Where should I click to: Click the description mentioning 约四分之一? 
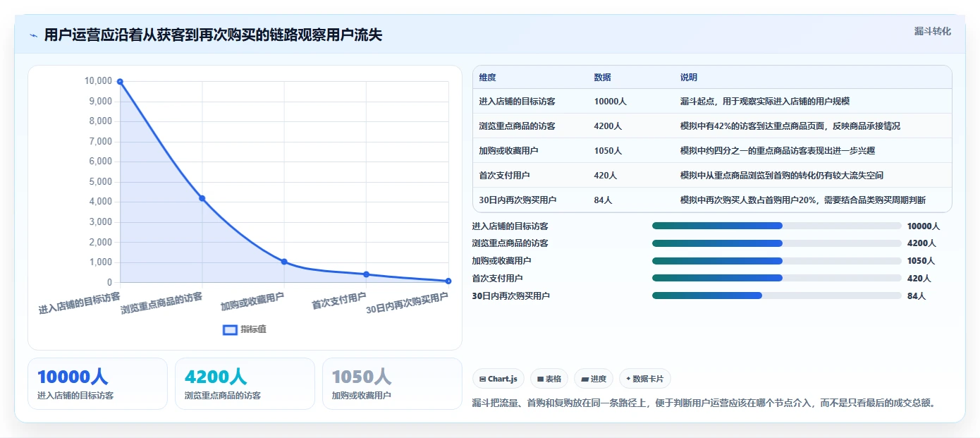coord(778,151)
